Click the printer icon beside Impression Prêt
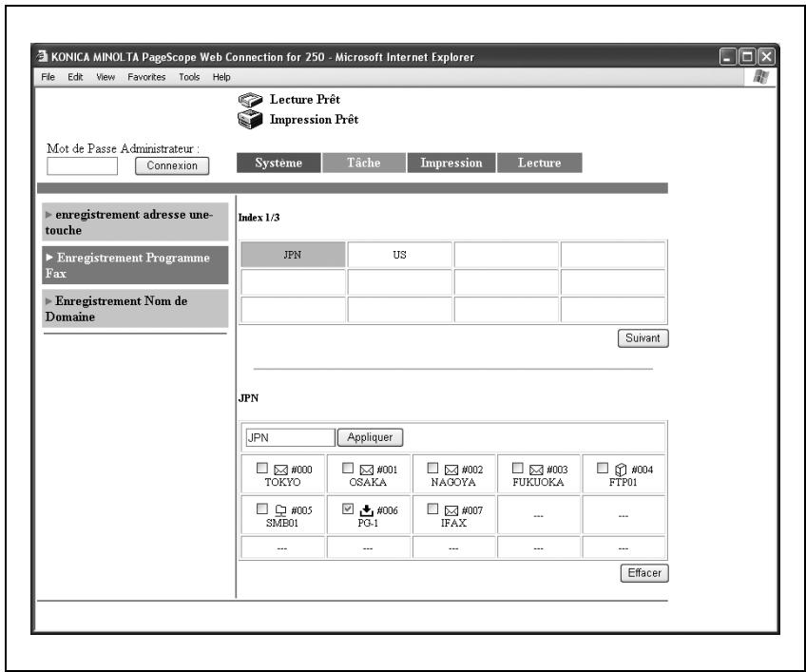Image resolution: width=806 pixels, height=672 pixels. 250,120
